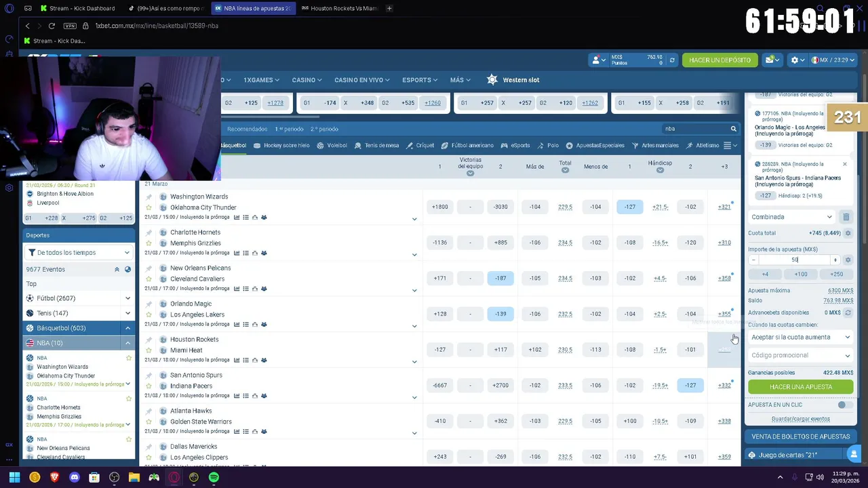The height and width of the screenshot is (488, 868).
Task: Decrease bet amount with minus stepper
Action: point(753,260)
